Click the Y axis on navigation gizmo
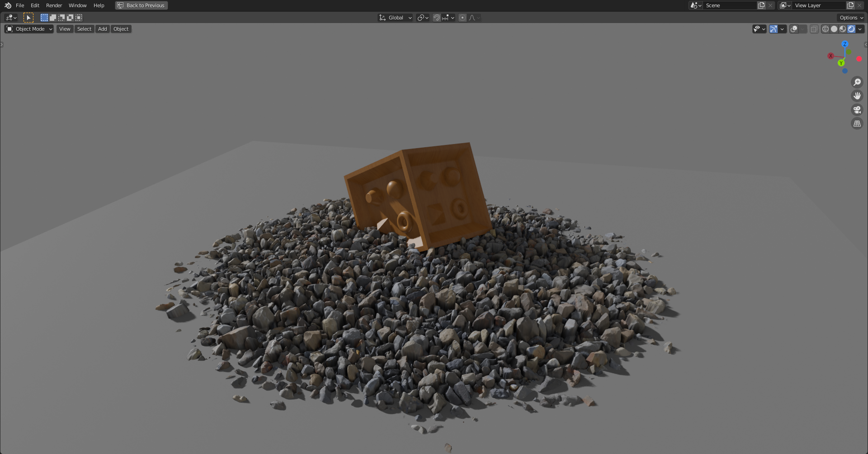This screenshot has height=454, width=868. pyautogui.click(x=841, y=63)
